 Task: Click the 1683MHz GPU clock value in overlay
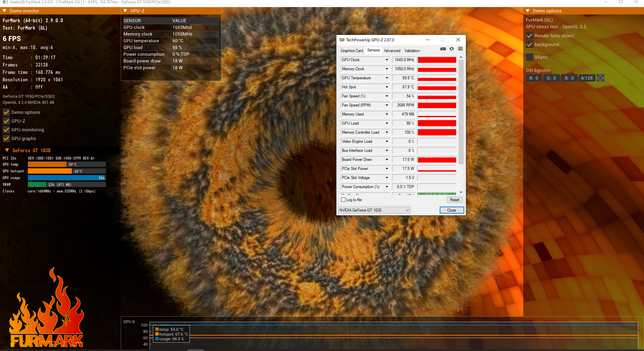pyautogui.click(x=182, y=27)
